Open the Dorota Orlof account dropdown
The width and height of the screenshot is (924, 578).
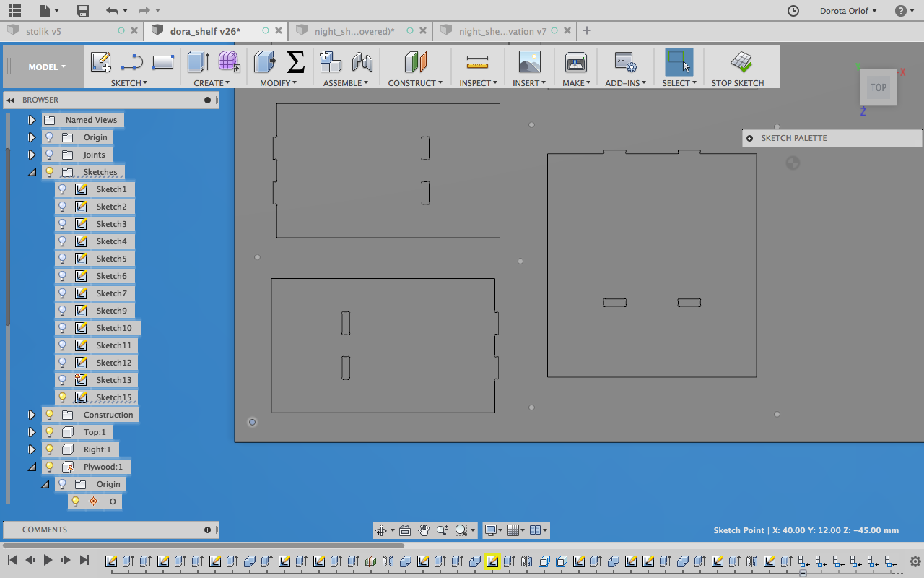tap(848, 11)
